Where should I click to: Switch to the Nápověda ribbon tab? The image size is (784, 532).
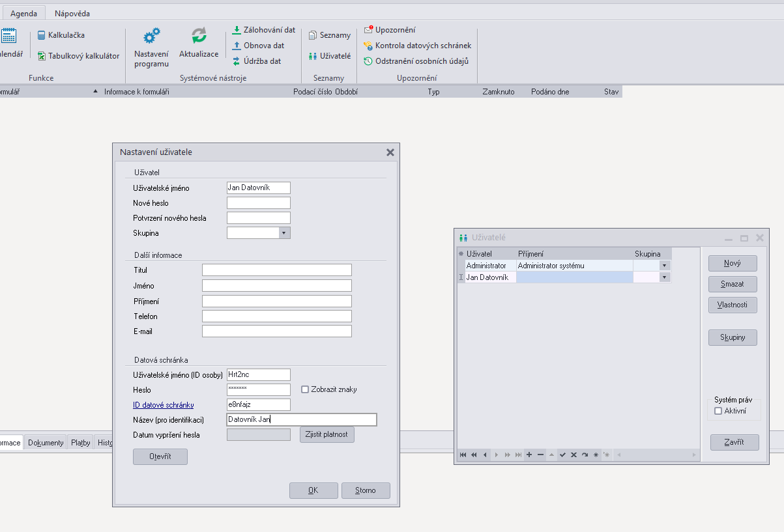72,13
